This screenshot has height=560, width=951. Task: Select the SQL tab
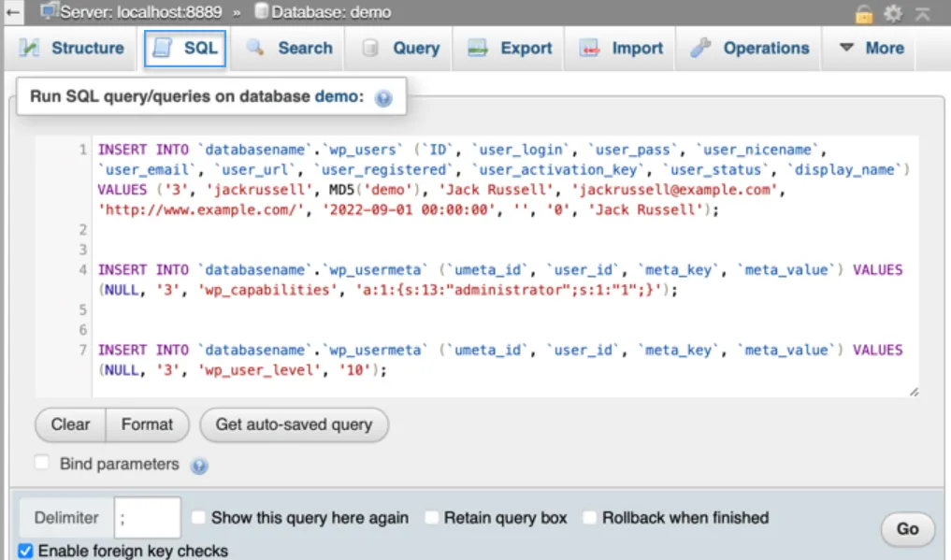(x=185, y=48)
